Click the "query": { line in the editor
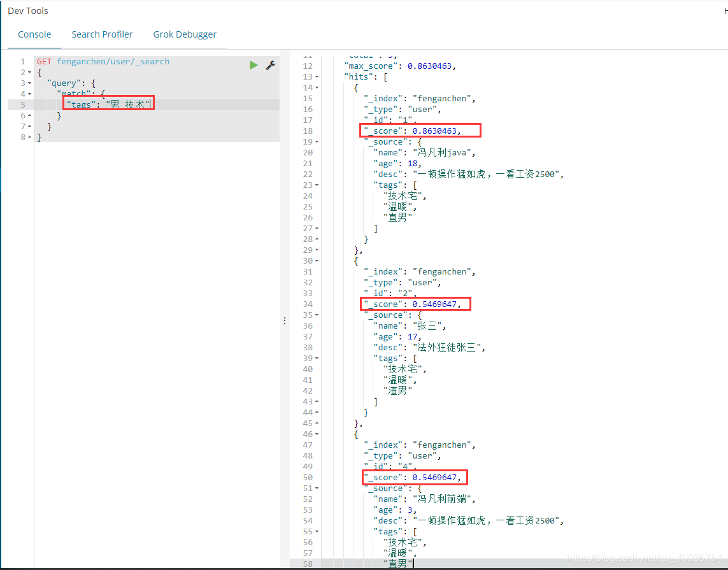This screenshot has height=570, width=728. (71, 83)
